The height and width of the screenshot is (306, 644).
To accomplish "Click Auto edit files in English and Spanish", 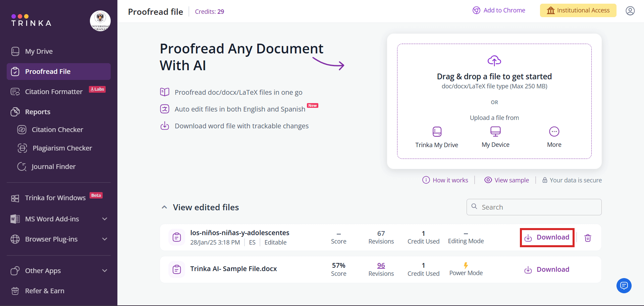I will point(240,109).
